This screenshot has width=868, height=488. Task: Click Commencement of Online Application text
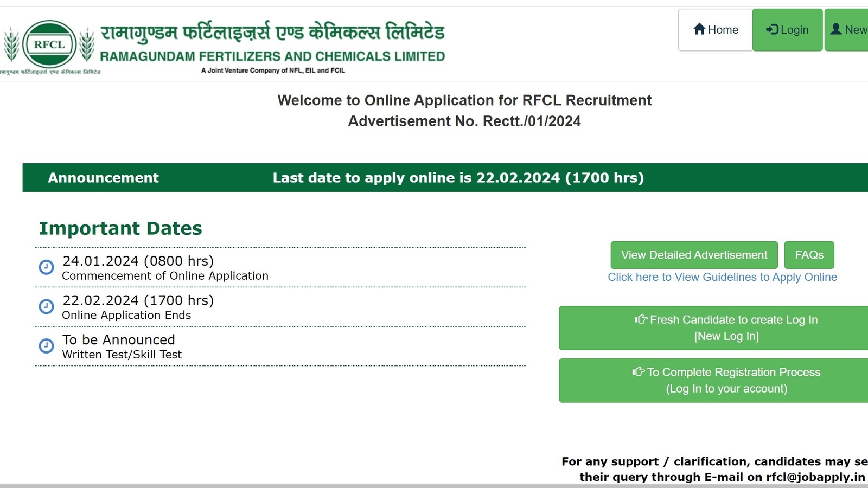pos(165,276)
